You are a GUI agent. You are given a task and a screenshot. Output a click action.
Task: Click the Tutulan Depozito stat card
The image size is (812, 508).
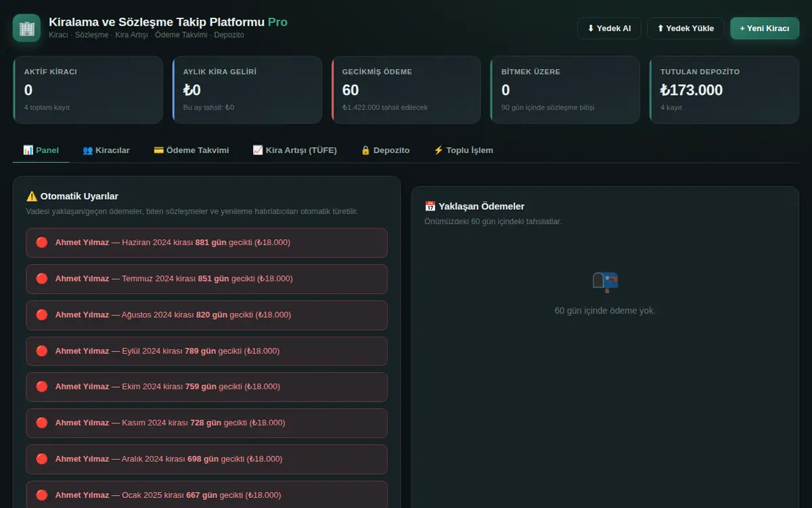coord(724,89)
